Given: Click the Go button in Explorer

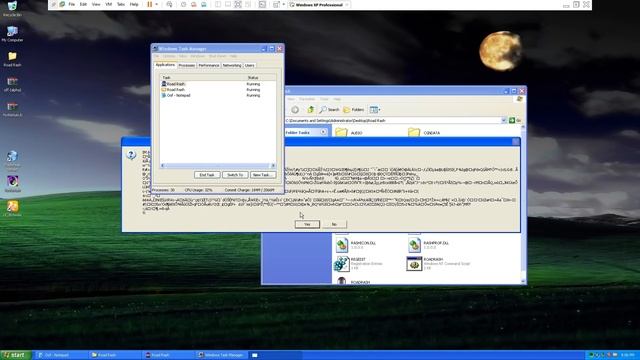Looking at the screenshot, I should pyautogui.click(x=515, y=120).
